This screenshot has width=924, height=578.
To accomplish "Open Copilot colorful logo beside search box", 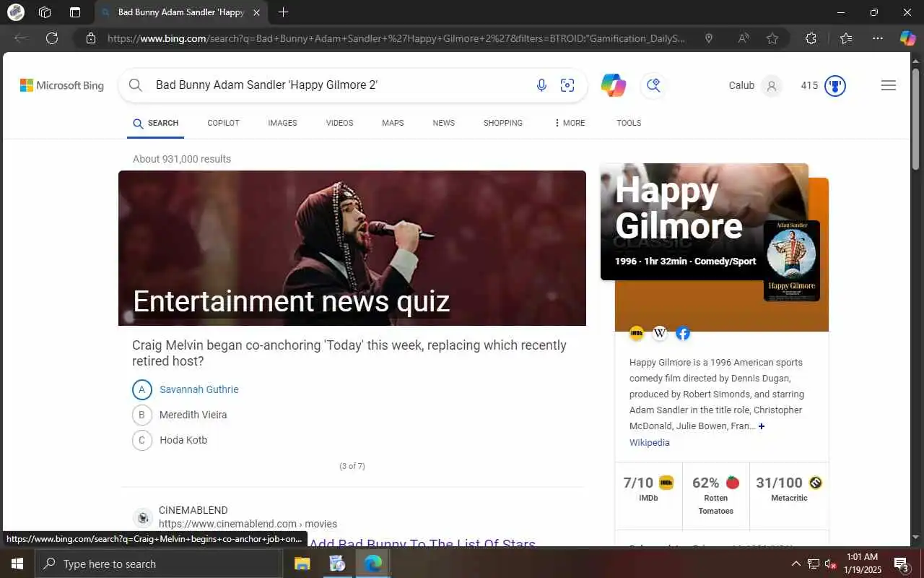I will click(x=613, y=85).
